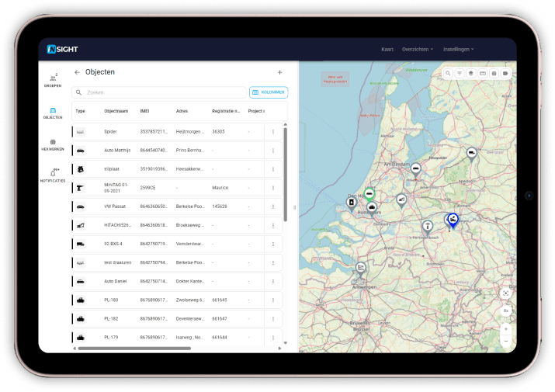Select the Objecten sidebar tab
The image size is (555, 392).
[53, 113]
